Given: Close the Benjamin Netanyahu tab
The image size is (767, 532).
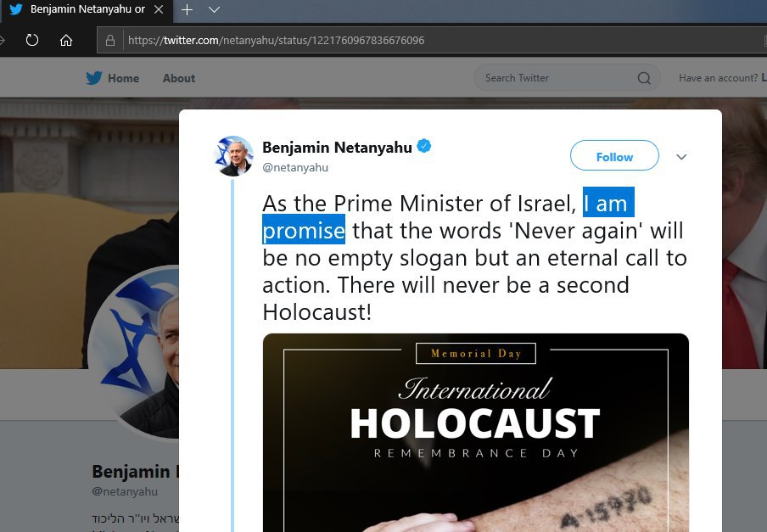Looking at the screenshot, I should (159, 10).
